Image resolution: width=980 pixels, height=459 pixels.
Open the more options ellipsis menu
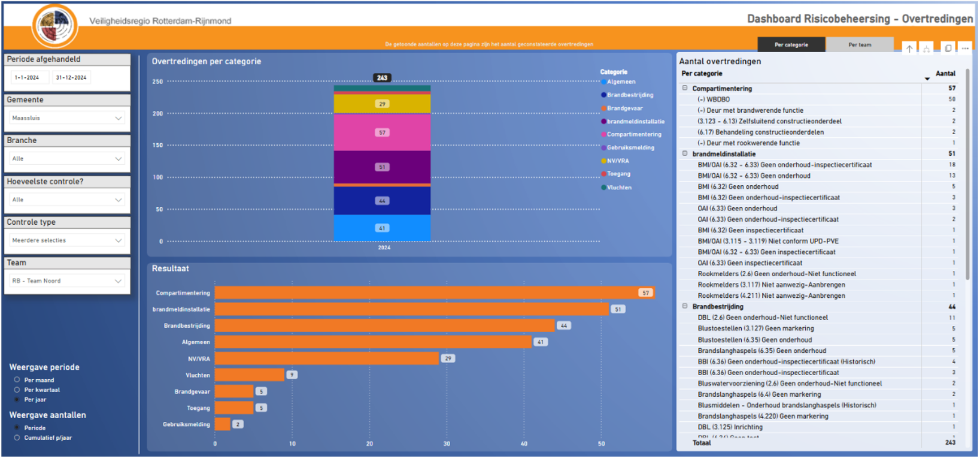pyautogui.click(x=965, y=49)
